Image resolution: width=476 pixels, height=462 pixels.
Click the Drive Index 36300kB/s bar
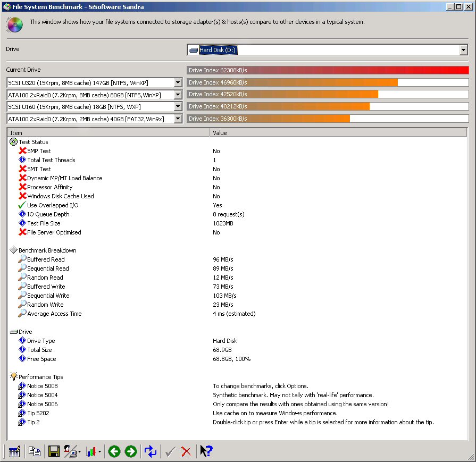pos(328,119)
